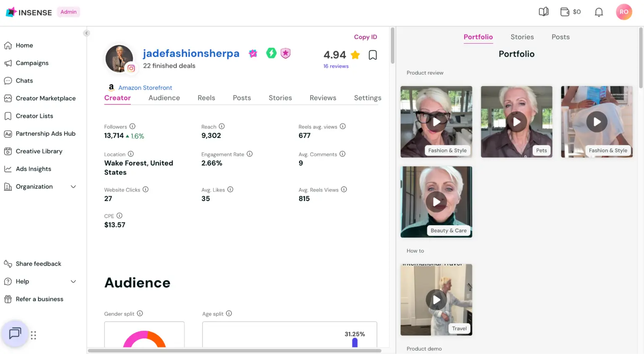Click the portfolio panel scrollbar
This screenshot has width=644, height=354.
click(x=641, y=58)
